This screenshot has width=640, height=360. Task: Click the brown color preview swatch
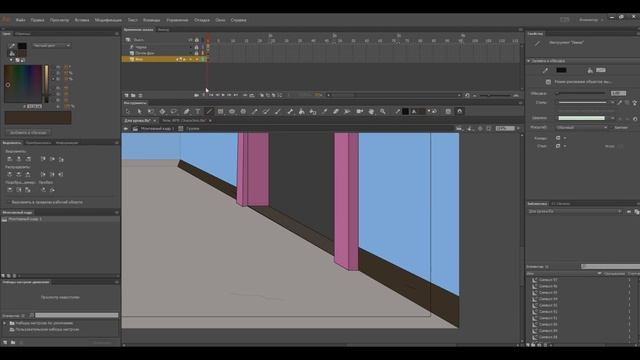pyautogui.click(x=38, y=118)
